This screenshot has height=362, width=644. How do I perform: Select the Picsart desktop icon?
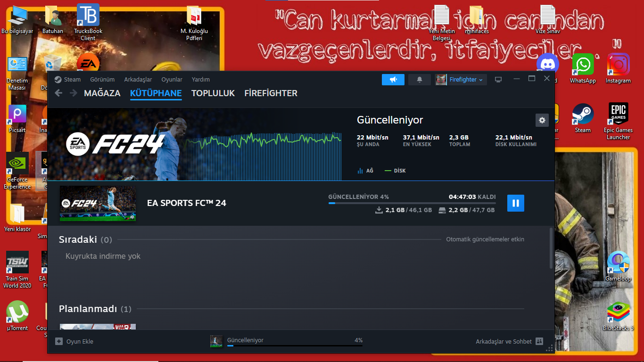coord(17,119)
